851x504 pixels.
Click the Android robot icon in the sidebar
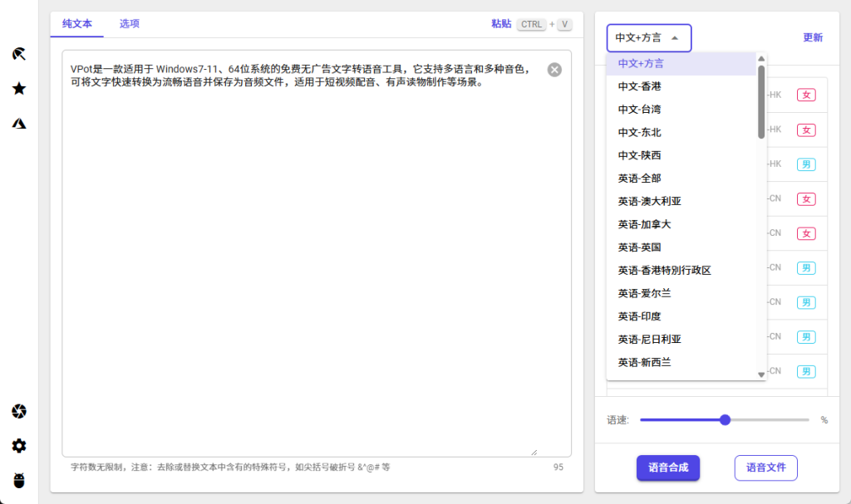pos(18,479)
